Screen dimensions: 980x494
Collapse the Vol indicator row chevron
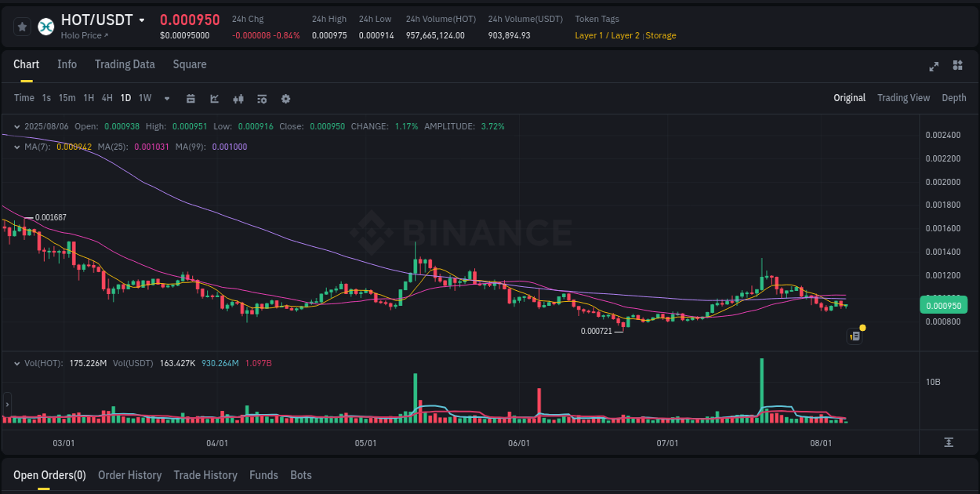16,363
